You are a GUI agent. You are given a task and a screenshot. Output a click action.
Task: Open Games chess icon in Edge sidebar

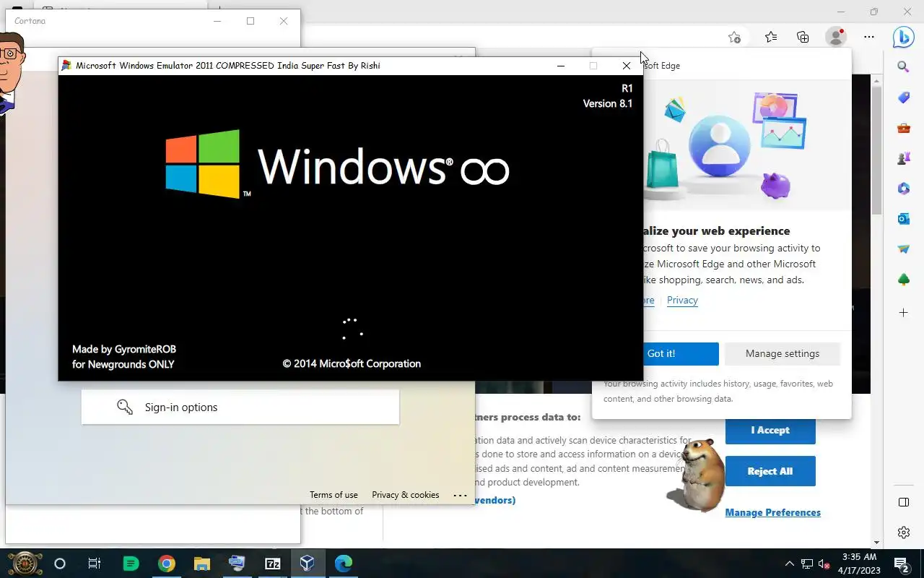pos(903,158)
